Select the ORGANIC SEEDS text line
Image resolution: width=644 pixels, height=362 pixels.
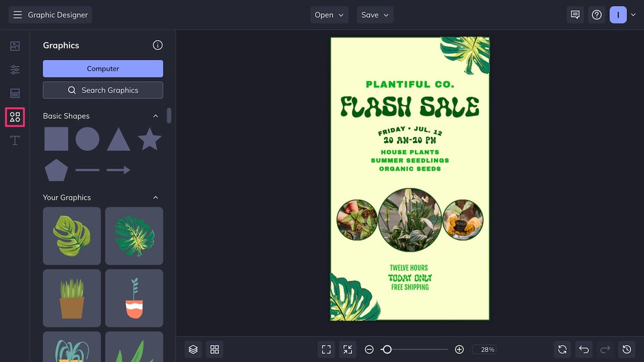(410, 168)
